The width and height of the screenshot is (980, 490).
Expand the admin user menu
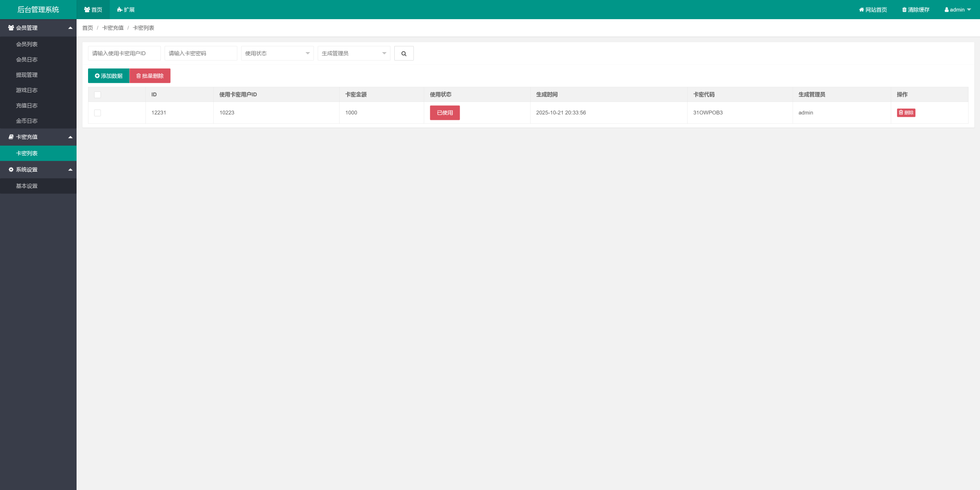tap(957, 10)
